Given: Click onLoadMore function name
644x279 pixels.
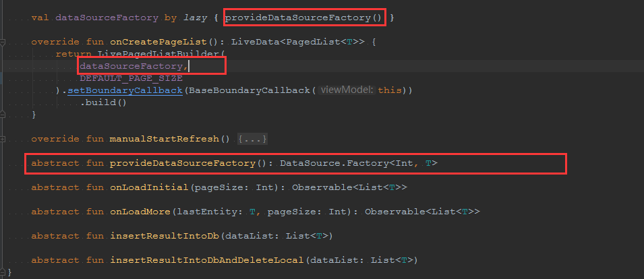Looking at the screenshot, I should click(140, 212).
